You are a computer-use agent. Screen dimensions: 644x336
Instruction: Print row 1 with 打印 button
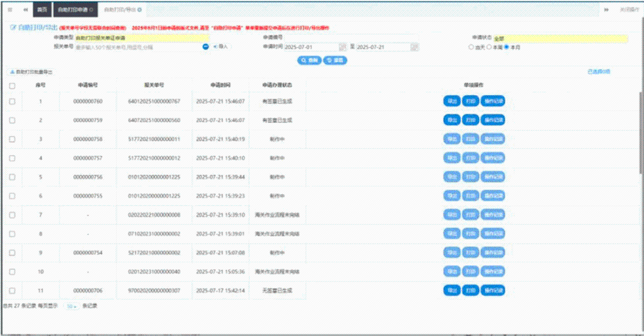[x=471, y=101]
